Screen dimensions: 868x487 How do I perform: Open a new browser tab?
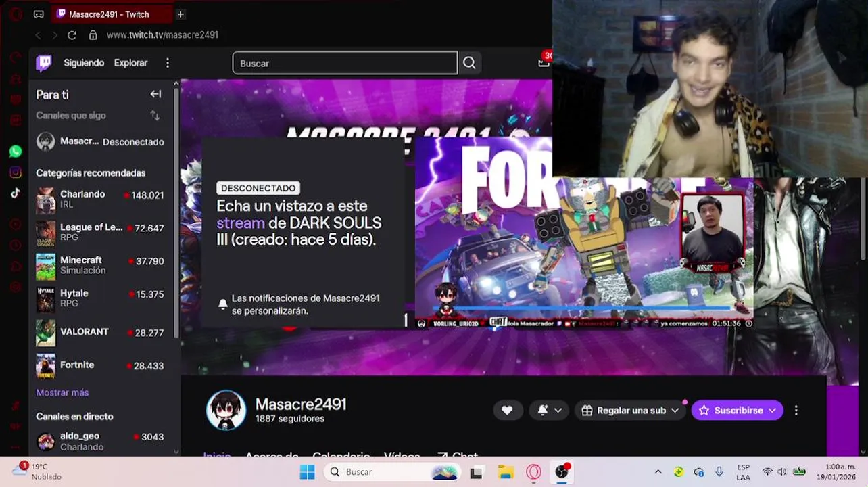click(x=180, y=14)
